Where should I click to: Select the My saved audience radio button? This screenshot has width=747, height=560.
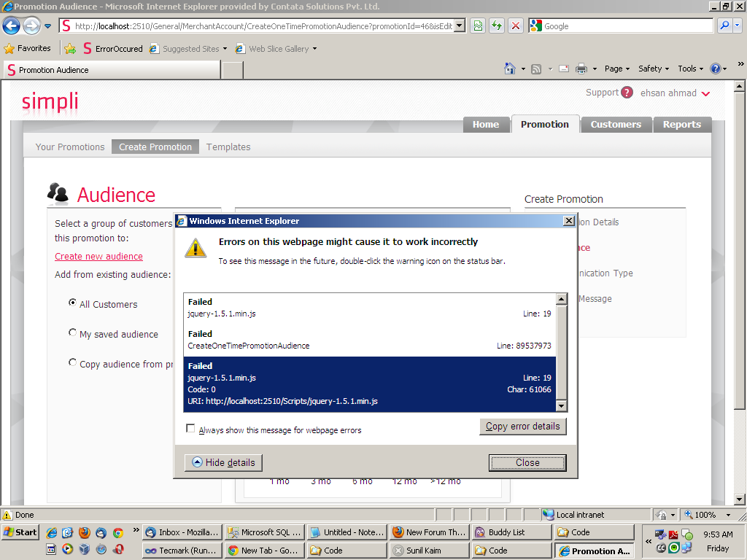click(x=72, y=332)
